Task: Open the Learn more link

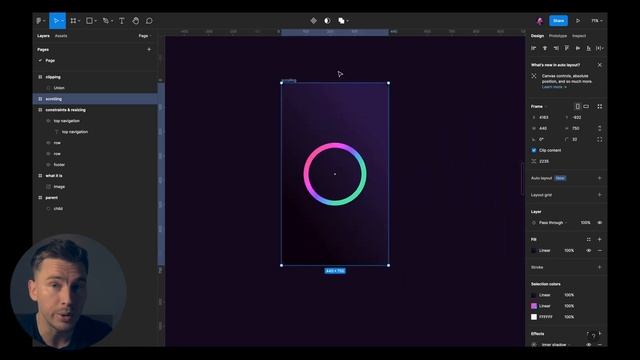Action: (554, 87)
